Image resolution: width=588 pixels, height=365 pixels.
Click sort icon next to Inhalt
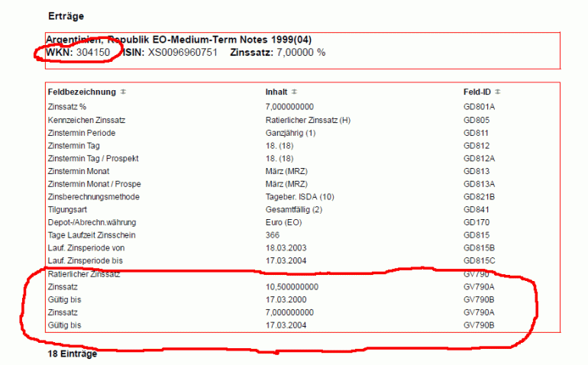click(x=294, y=92)
